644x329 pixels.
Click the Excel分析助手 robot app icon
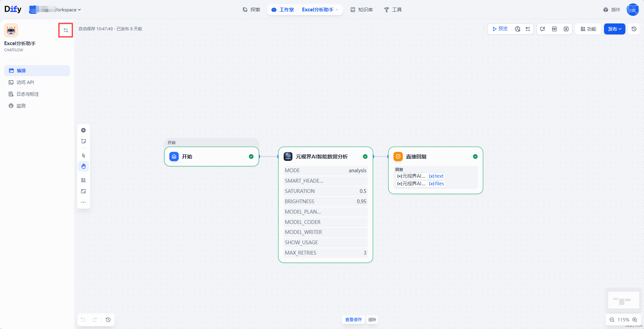click(x=11, y=30)
